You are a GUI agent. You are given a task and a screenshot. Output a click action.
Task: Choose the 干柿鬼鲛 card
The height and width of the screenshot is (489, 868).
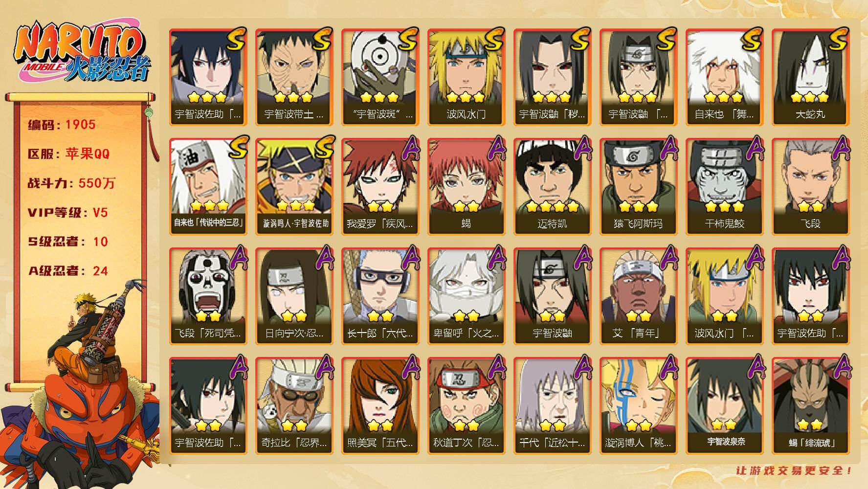(724, 187)
